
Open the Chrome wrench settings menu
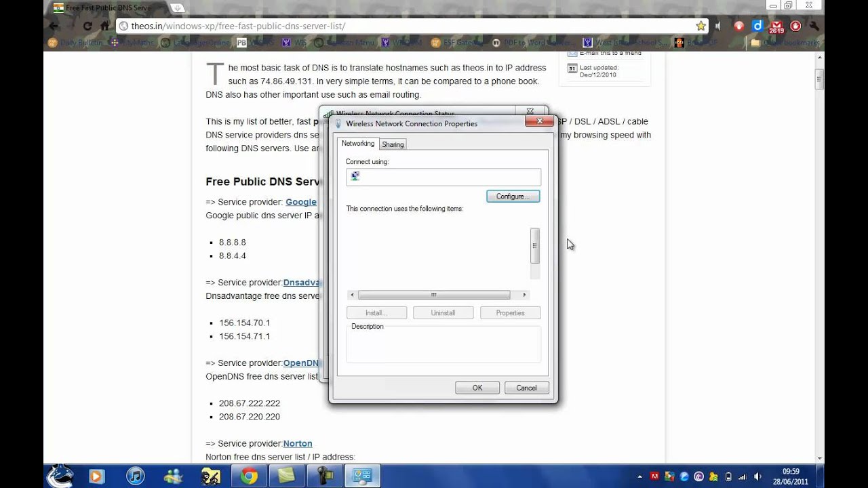(814, 26)
